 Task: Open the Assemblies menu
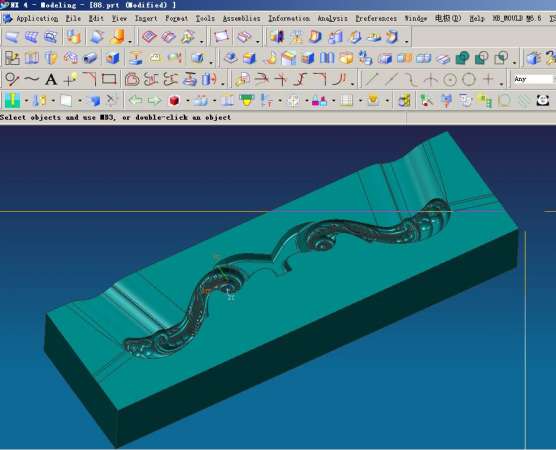(x=241, y=18)
